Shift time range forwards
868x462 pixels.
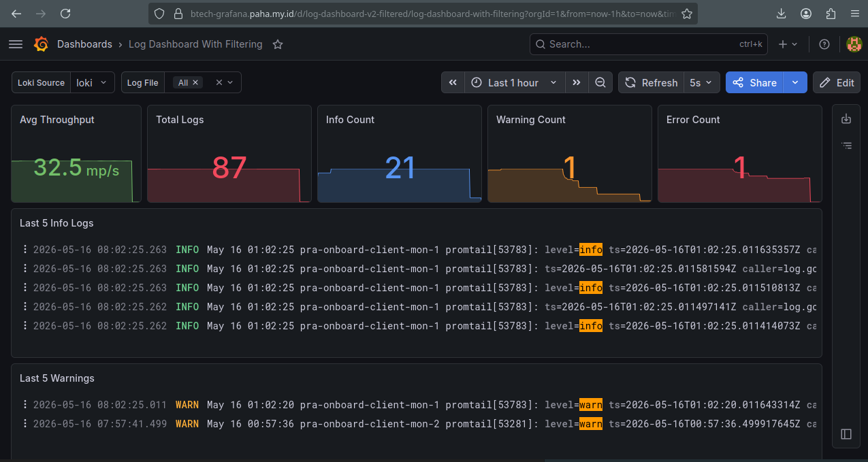(577, 82)
